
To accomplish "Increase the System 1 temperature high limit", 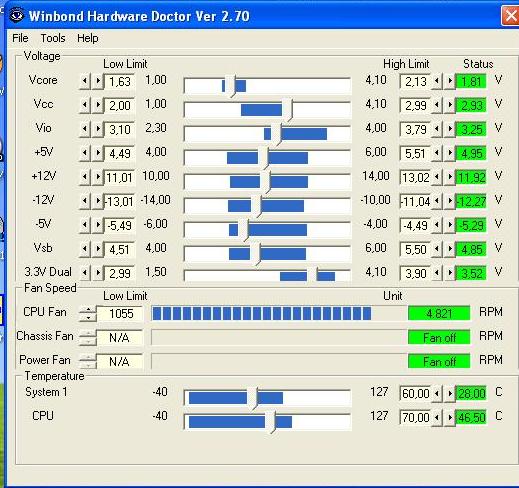I will click(x=450, y=393).
